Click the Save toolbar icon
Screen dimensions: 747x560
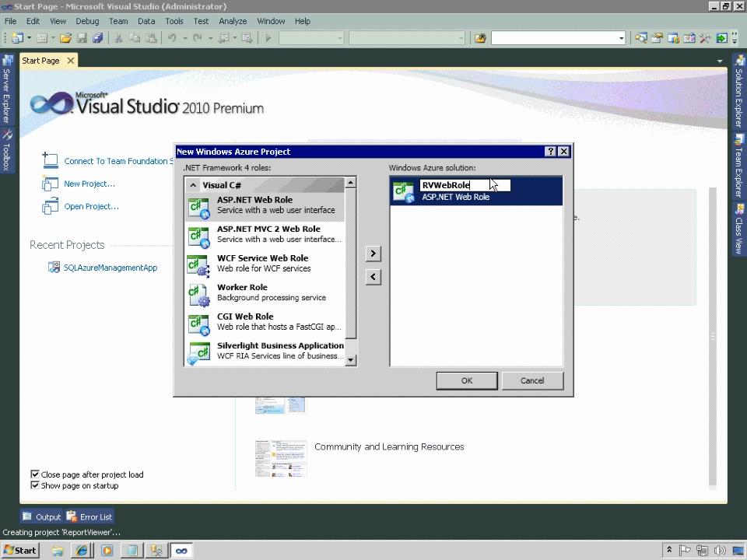(x=82, y=37)
